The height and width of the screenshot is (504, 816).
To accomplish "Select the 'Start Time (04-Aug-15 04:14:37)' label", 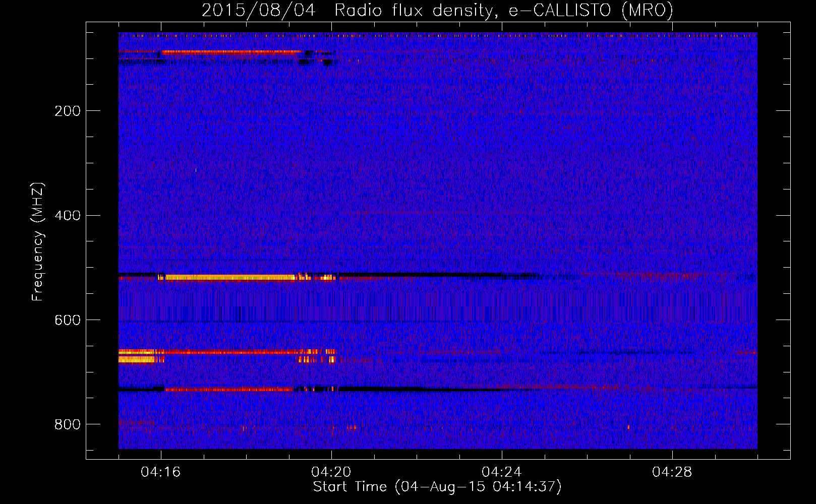I will coord(437,487).
